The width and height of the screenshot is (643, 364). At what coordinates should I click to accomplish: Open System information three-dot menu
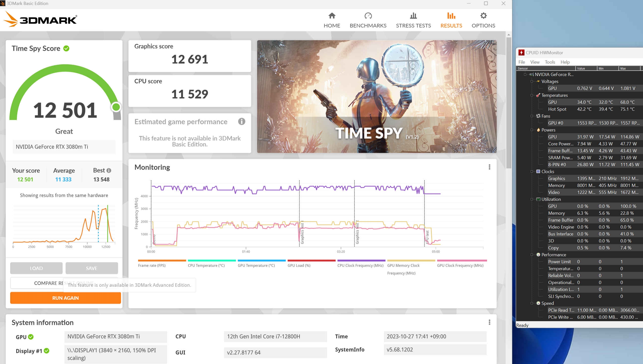coord(489,322)
